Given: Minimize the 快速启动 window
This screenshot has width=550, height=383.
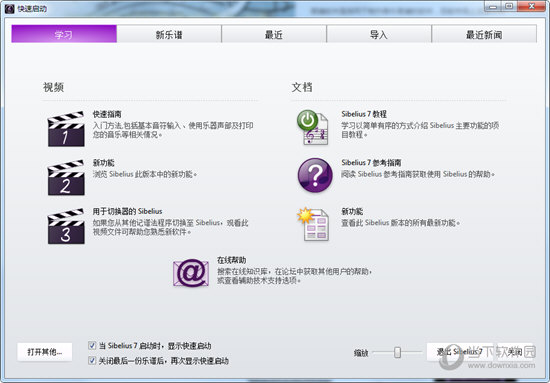Looking at the screenshot, I should [493, 6].
